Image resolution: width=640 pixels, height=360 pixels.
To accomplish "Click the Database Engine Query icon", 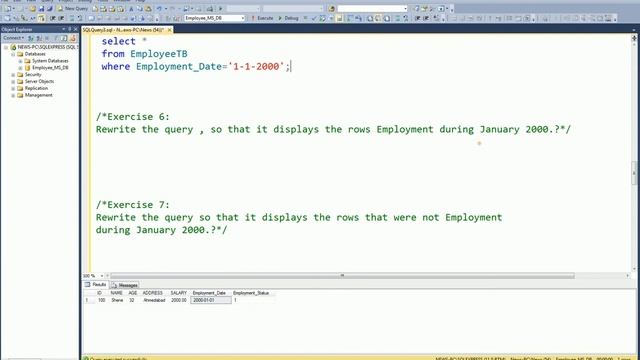I will point(95,9).
